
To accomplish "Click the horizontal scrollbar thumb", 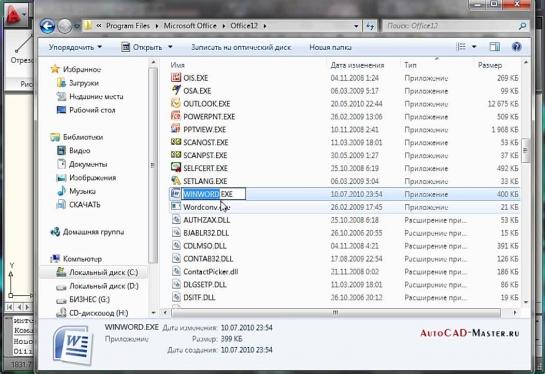I will [336, 313].
